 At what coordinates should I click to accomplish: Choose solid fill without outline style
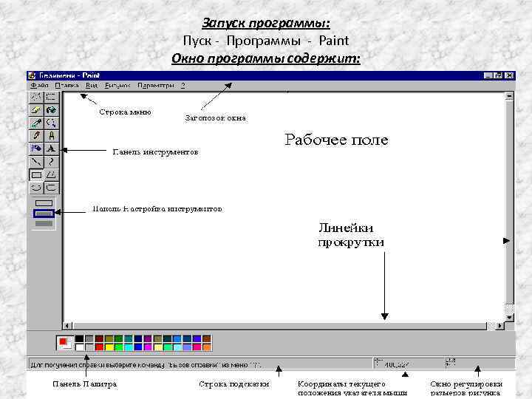tap(44, 224)
